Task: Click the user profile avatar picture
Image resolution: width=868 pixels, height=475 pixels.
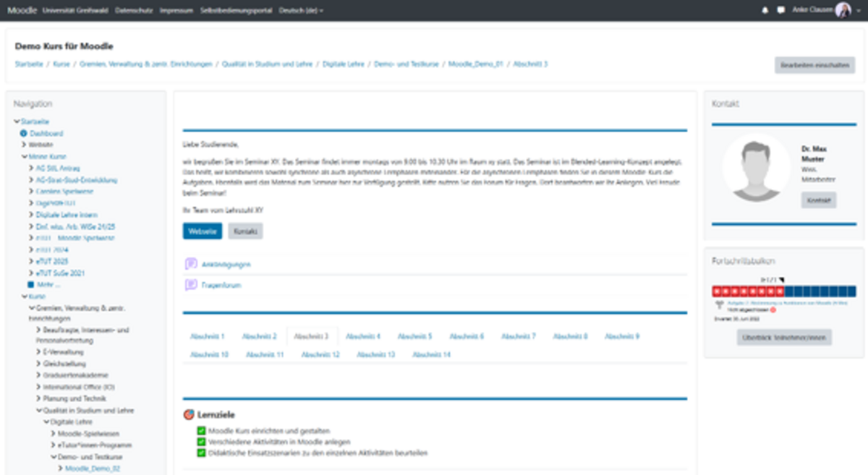Action: coord(843,10)
